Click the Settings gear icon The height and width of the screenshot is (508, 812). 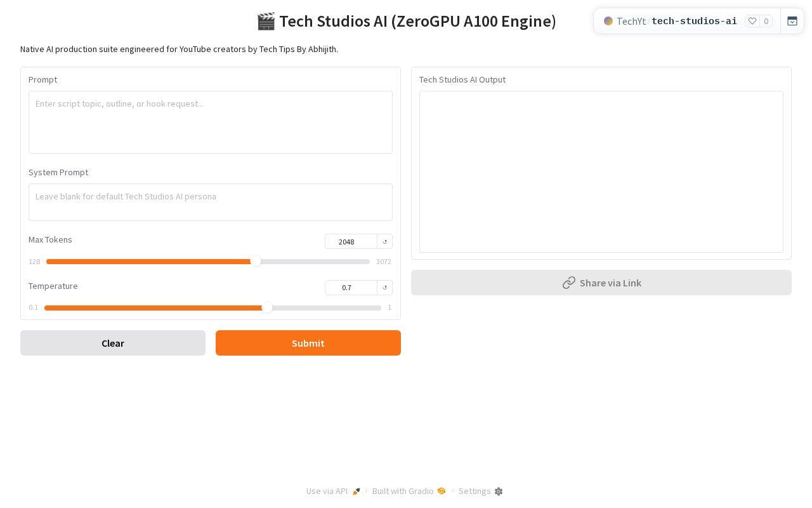click(499, 491)
